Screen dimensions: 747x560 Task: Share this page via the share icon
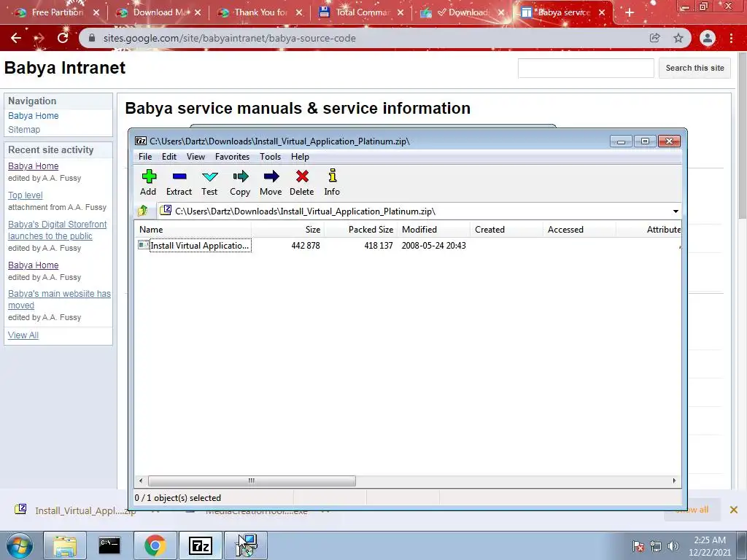(655, 38)
